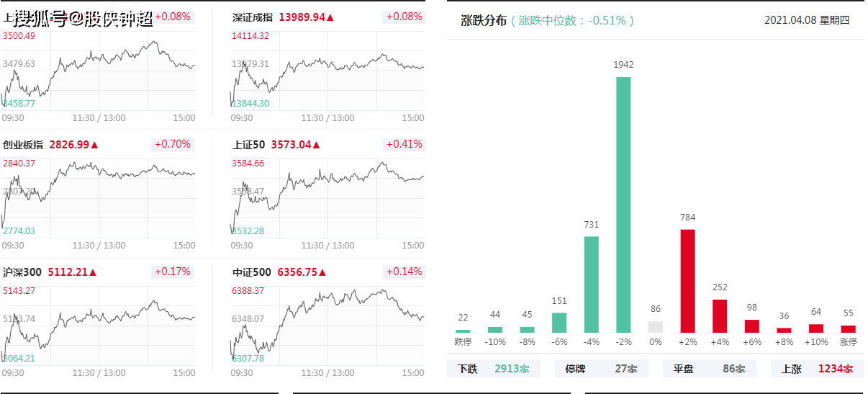Open the 中证500 index title
The height and width of the screenshot is (394, 868).
(x=251, y=272)
